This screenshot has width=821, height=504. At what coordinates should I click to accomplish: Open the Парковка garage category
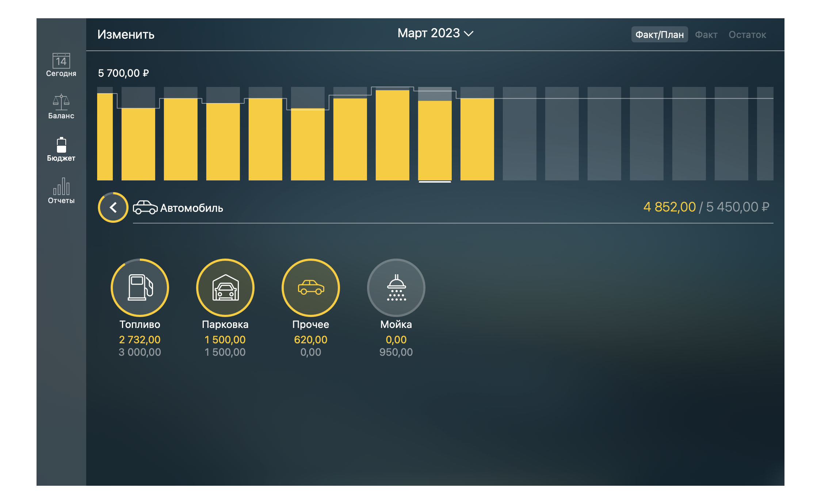[225, 288]
